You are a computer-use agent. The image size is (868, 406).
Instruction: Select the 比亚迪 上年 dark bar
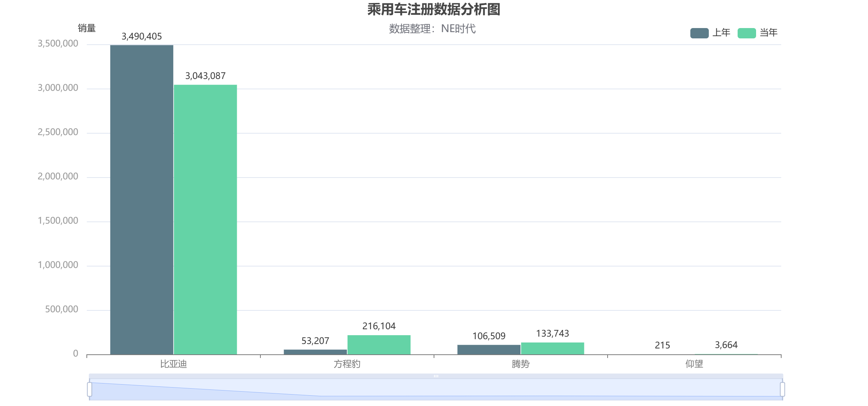click(141, 199)
